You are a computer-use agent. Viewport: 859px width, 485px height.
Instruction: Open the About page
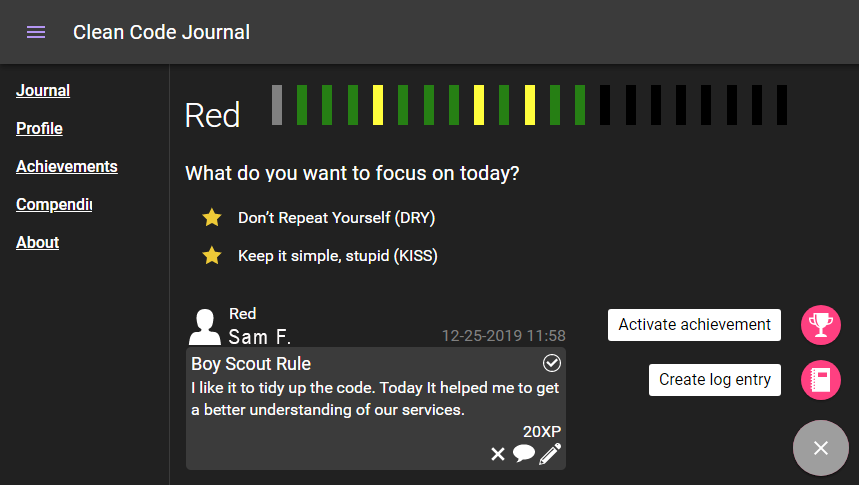coord(37,242)
